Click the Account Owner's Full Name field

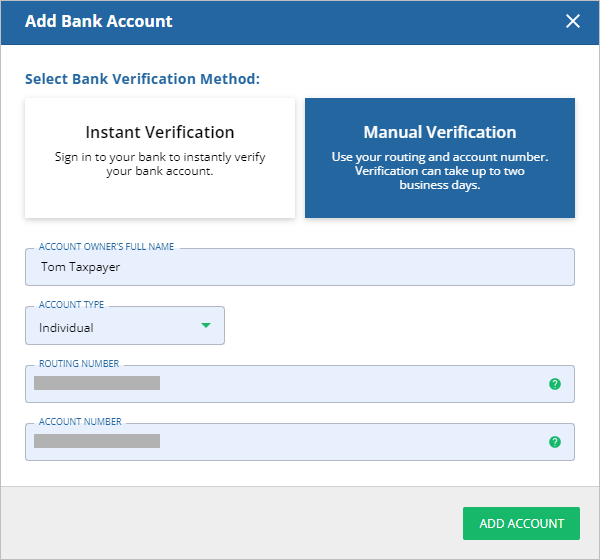(300, 267)
